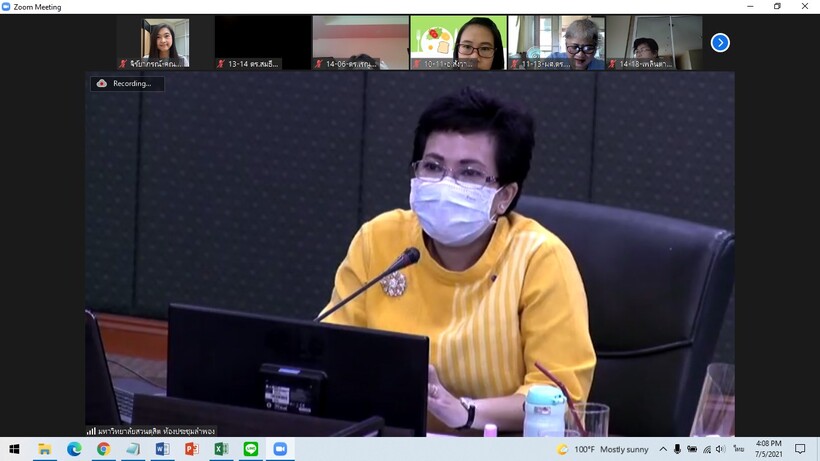Click the main active speaker video
This screenshot has width=820, height=461.
pyautogui.click(x=410, y=254)
